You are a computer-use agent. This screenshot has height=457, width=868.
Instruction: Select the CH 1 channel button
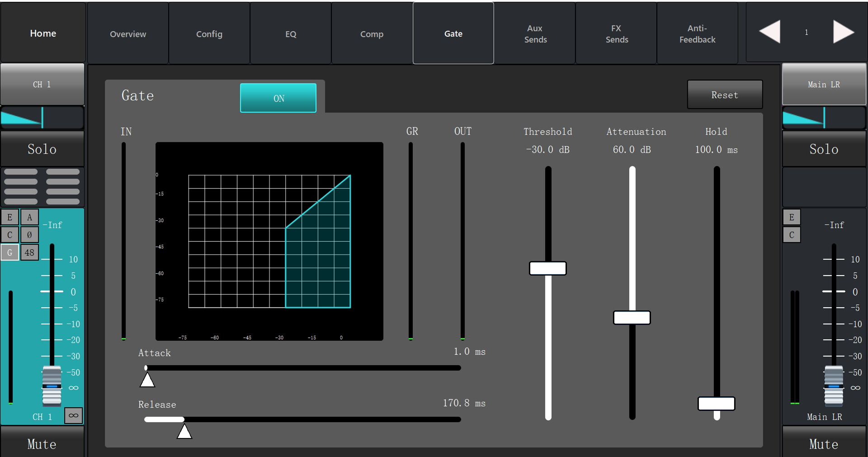[x=42, y=84]
